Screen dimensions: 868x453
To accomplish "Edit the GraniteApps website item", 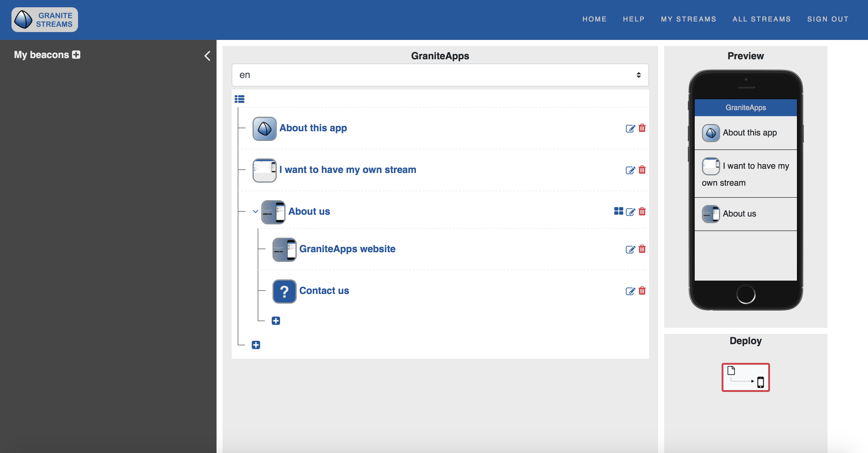I will [630, 249].
